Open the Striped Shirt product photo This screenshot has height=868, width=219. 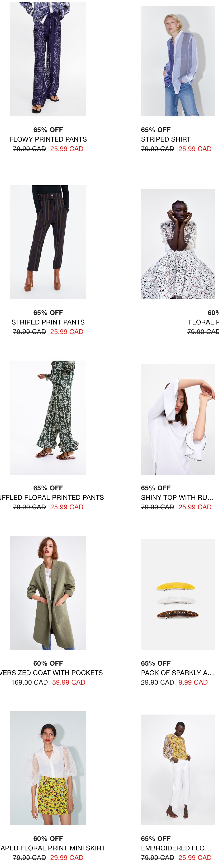click(178, 61)
